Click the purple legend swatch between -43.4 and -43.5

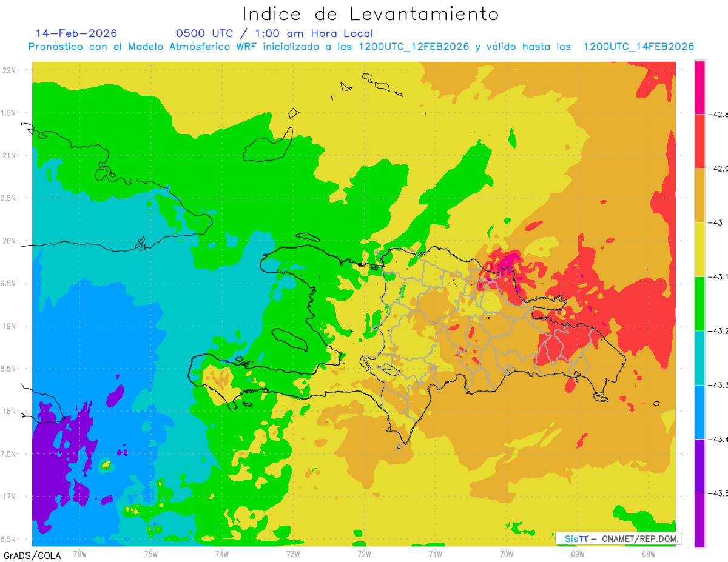(699, 466)
